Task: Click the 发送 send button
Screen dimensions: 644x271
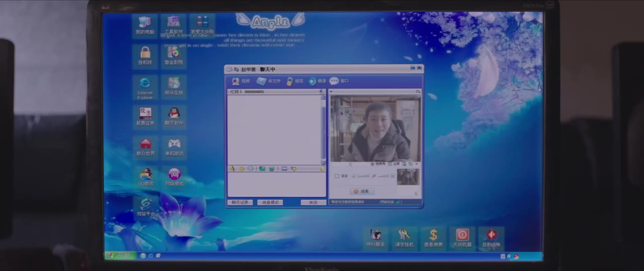Action: click(x=313, y=202)
